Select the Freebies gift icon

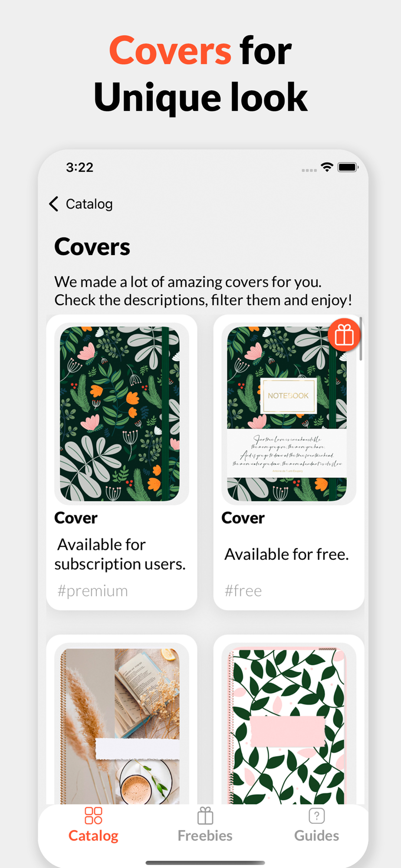point(205,815)
